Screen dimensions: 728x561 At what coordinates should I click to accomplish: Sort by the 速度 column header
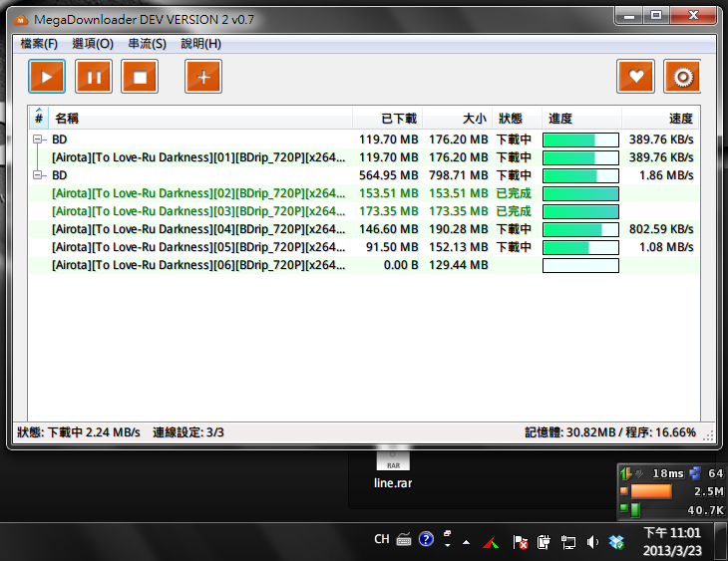click(660, 119)
